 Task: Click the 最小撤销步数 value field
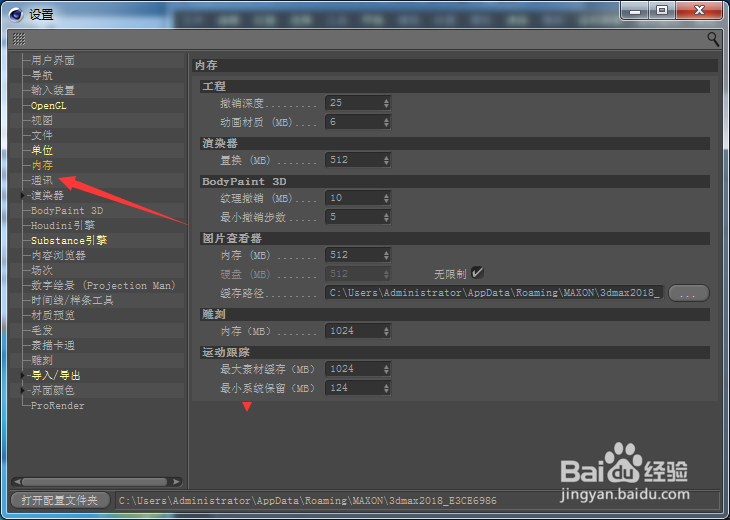pos(358,217)
